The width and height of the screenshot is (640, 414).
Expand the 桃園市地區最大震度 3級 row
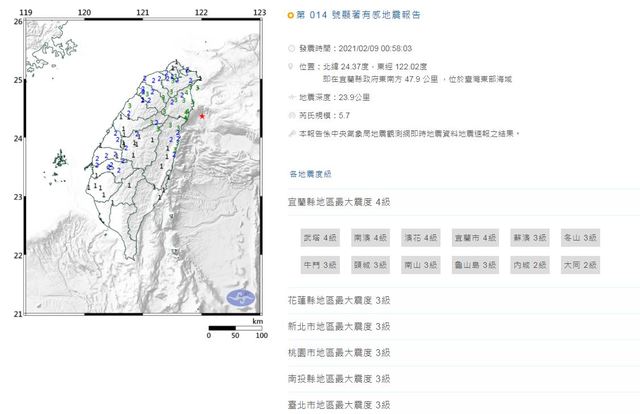coord(339,353)
